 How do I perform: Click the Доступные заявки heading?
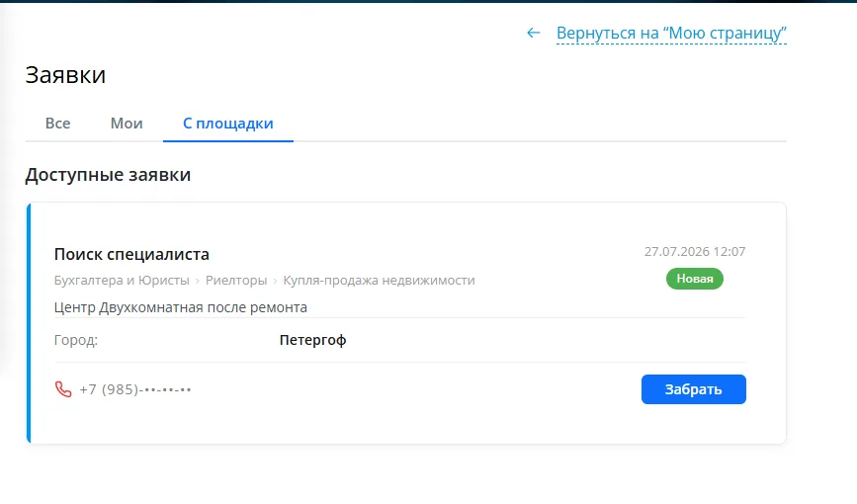[108, 175]
